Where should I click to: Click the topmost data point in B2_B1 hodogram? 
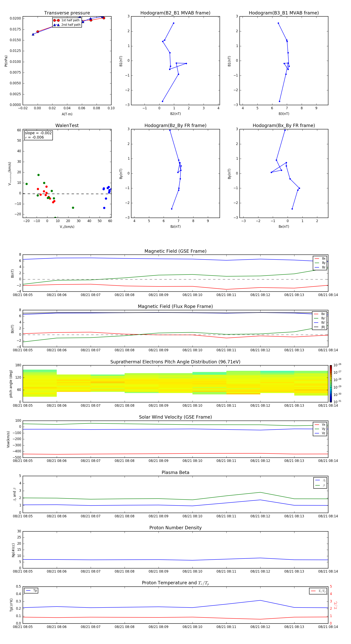pos(174,23)
